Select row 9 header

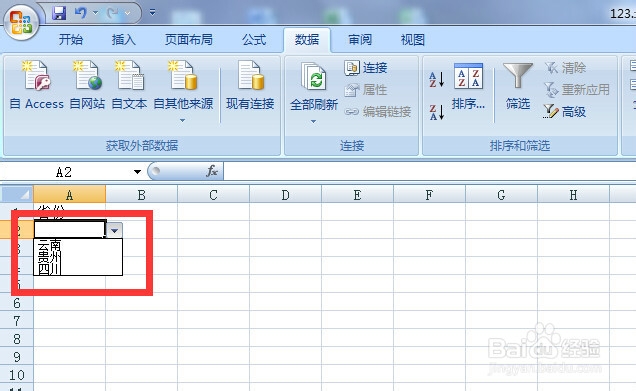point(17,357)
